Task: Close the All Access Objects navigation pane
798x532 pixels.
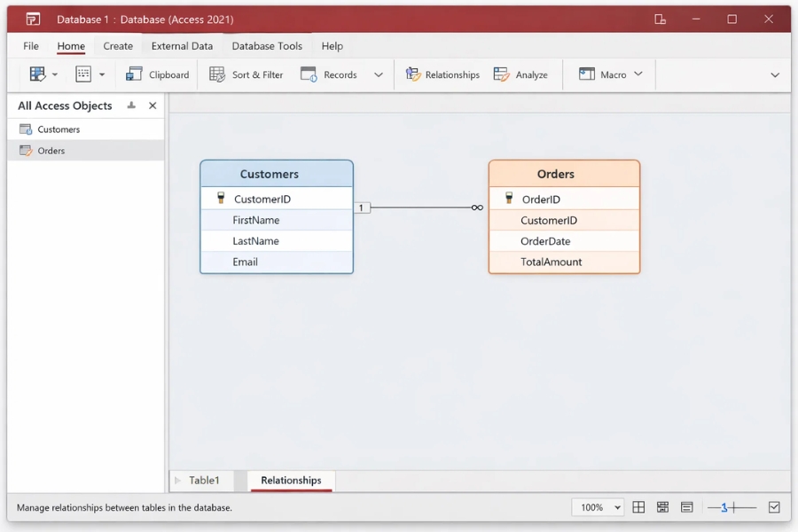Action: coord(153,106)
